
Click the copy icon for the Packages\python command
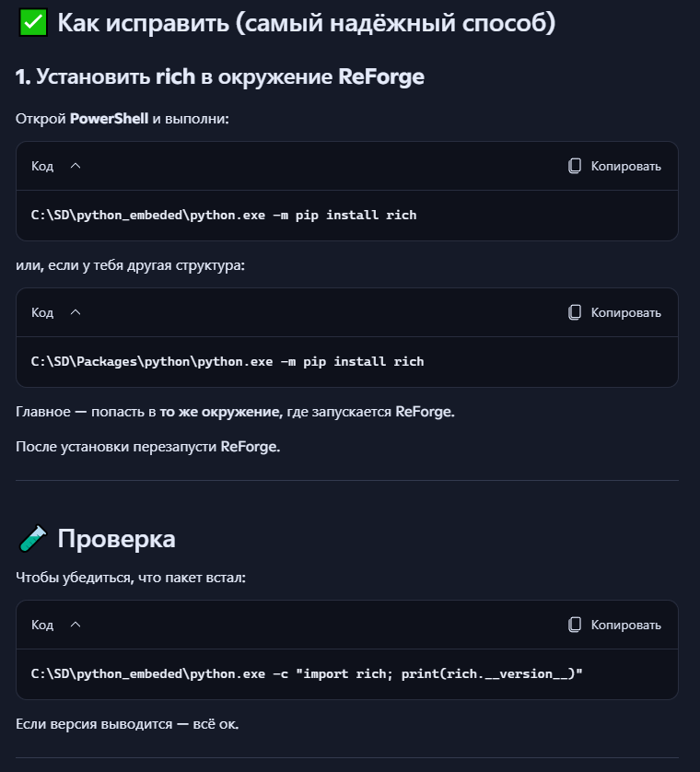click(x=575, y=312)
